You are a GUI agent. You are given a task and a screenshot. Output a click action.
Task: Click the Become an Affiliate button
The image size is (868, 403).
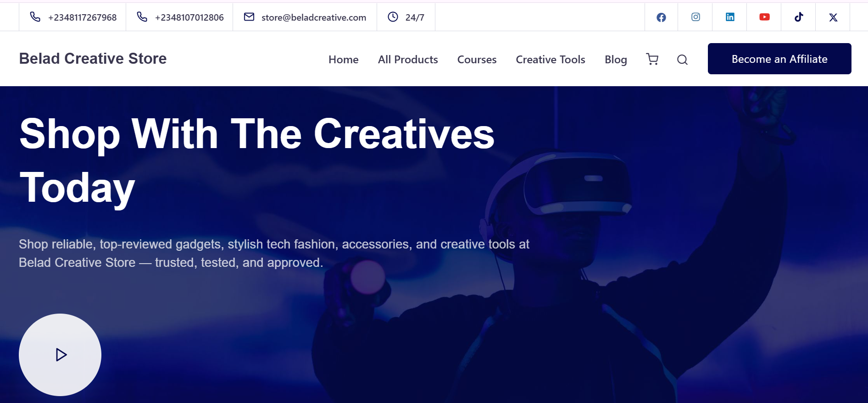(x=779, y=59)
